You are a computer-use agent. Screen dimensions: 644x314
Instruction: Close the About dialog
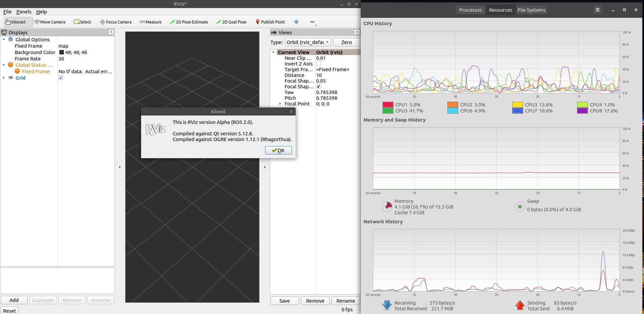click(291, 111)
